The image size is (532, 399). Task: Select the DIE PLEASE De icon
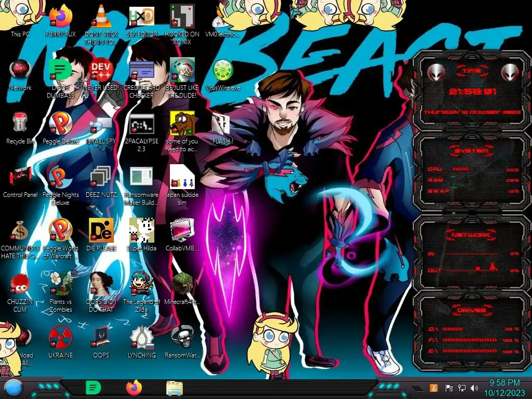pos(101,235)
